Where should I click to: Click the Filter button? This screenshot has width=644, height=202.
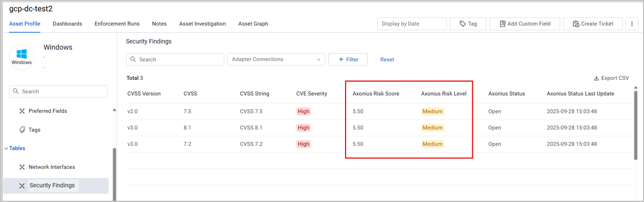(x=348, y=59)
